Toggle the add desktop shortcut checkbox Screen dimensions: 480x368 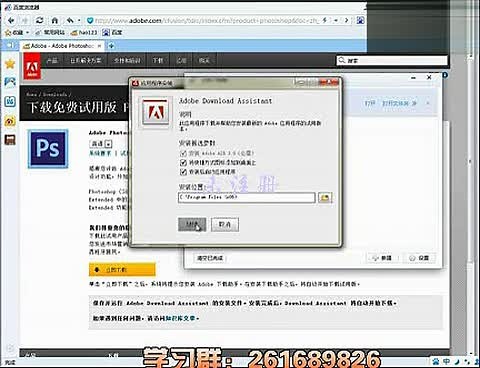(x=183, y=163)
